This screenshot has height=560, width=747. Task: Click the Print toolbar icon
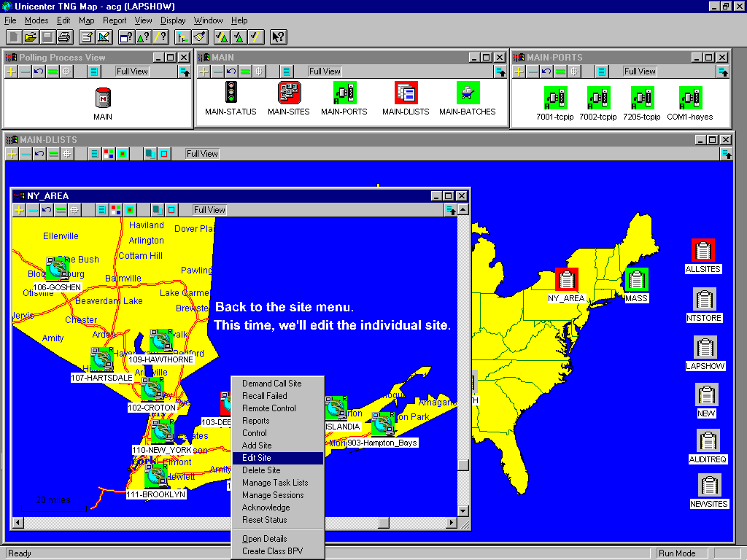64,36
